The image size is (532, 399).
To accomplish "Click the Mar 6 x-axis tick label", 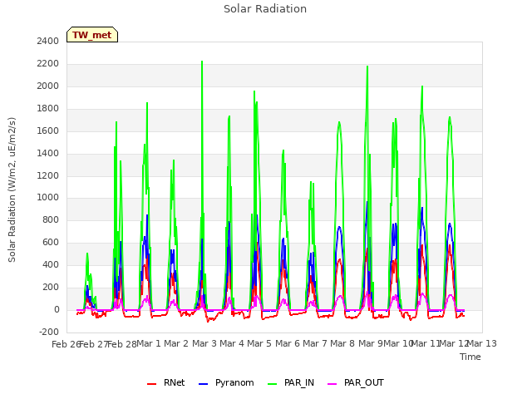I will point(288,343).
